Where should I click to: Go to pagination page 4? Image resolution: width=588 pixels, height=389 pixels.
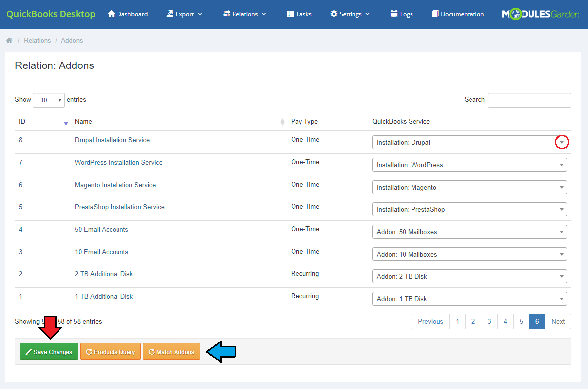(505, 322)
